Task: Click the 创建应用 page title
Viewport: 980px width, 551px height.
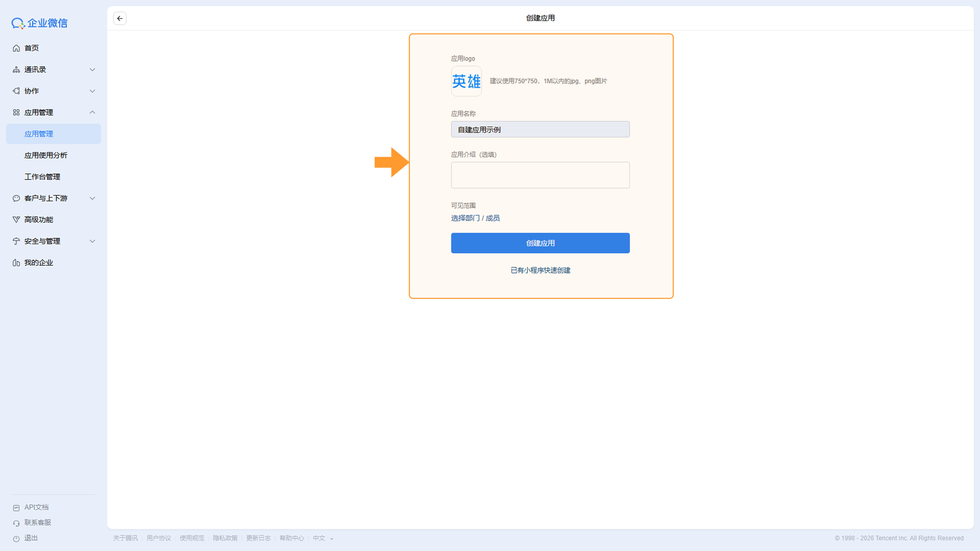Action: coord(540,18)
